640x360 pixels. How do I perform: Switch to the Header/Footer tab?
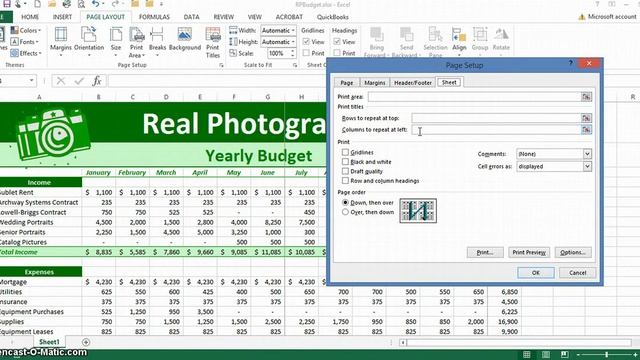coord(413,82)
